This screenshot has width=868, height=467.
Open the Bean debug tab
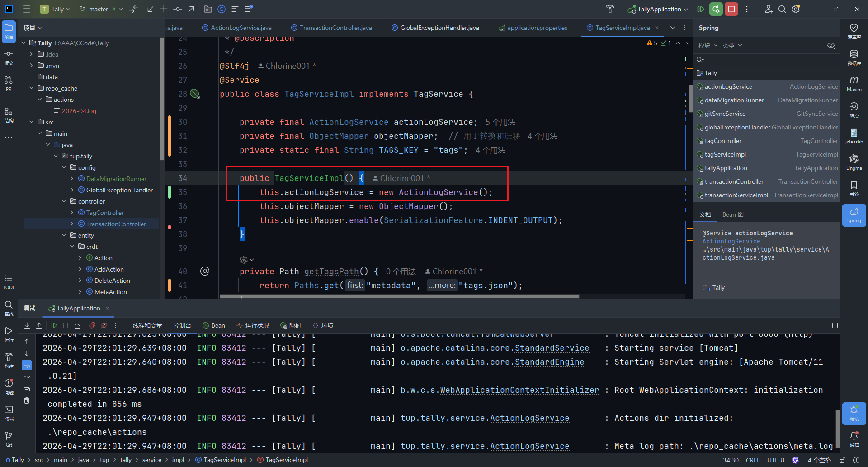coord(214,325)
